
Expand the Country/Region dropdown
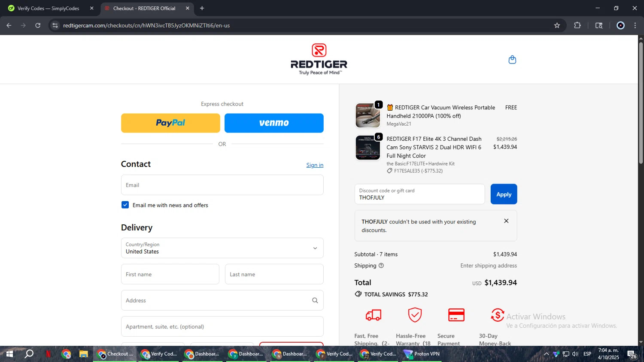pyautogui.click(x=222, y=248)
